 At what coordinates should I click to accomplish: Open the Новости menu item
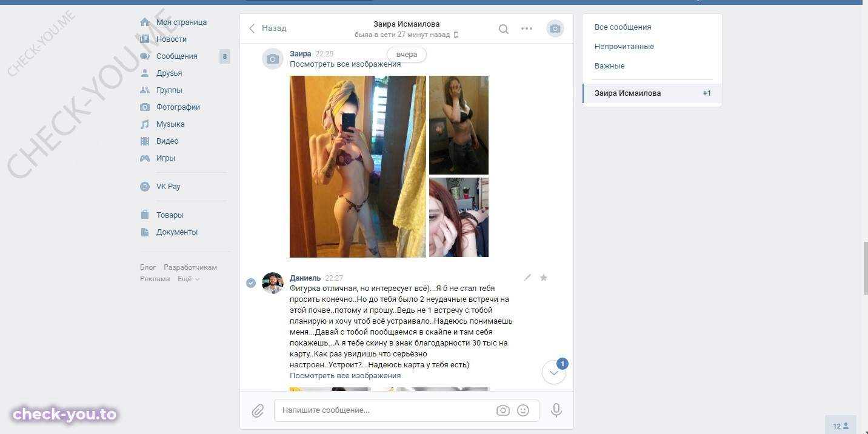coord(172,39)
